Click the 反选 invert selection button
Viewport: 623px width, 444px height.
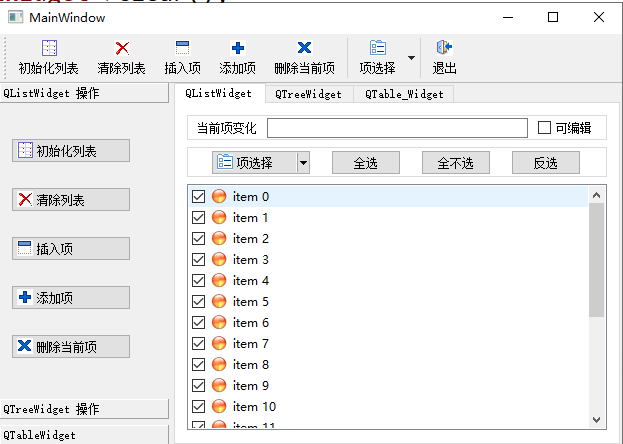[x=546, y=163]
